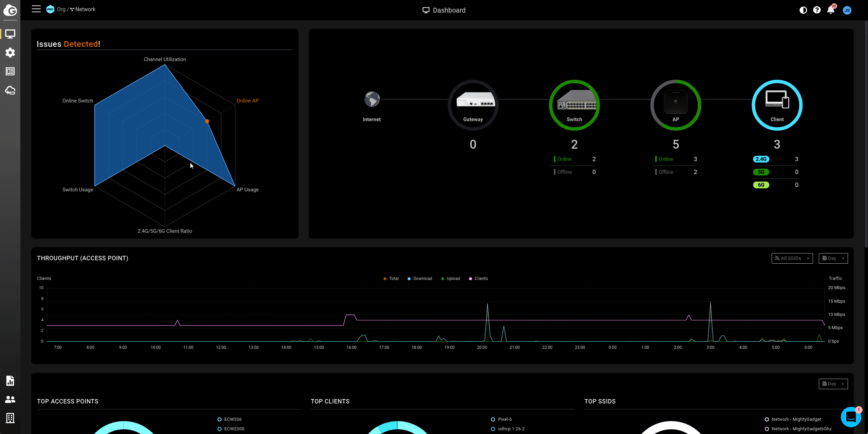Open the throughput Day range dropdown
Image resolution: width=868 pixels, height=434 pixels.
[833, 258]
